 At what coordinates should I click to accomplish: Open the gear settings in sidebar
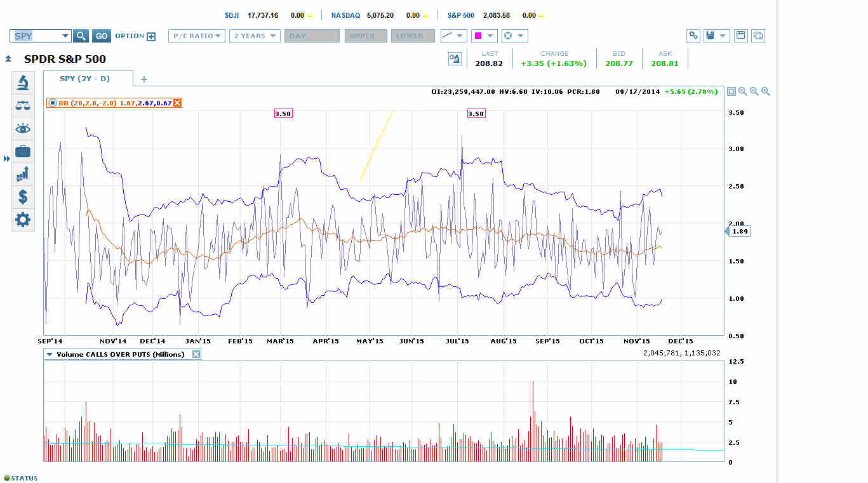coord(23,220)
